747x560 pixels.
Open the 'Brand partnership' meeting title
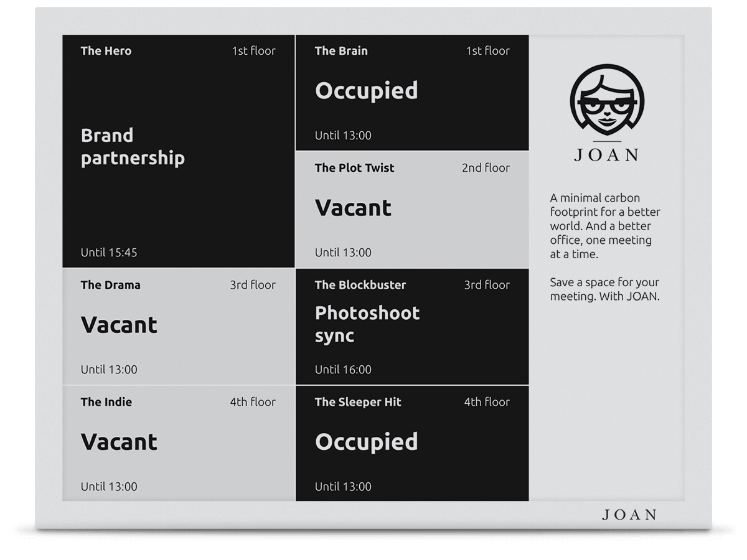point(133,147)
